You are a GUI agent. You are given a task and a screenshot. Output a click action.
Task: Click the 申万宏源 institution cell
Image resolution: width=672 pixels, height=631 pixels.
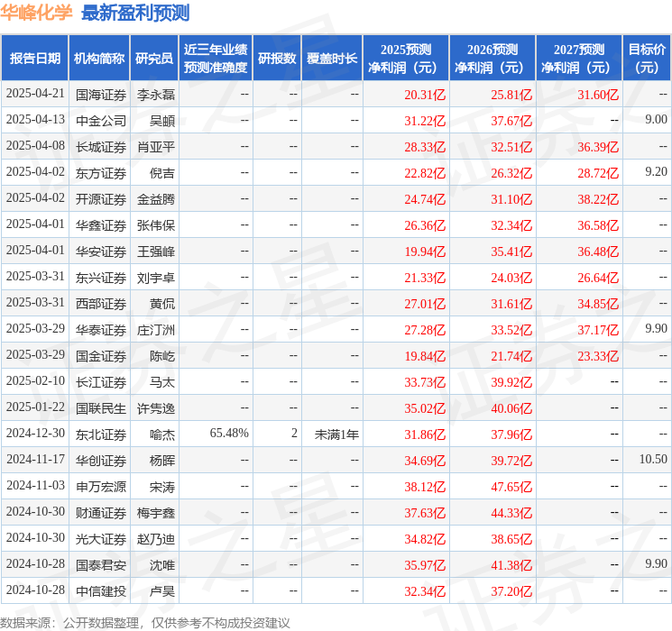[101, 487]
